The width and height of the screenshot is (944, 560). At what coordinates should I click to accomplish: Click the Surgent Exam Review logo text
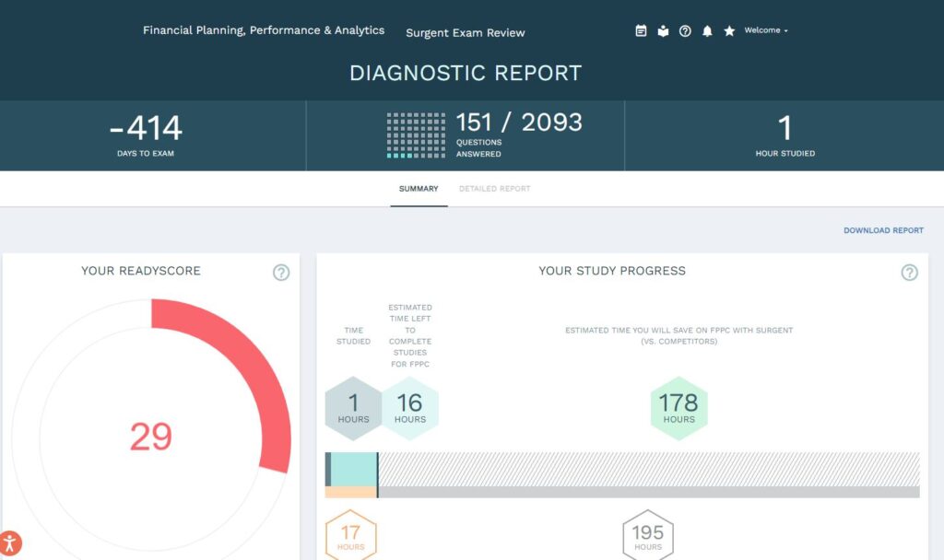click(466, 32)
